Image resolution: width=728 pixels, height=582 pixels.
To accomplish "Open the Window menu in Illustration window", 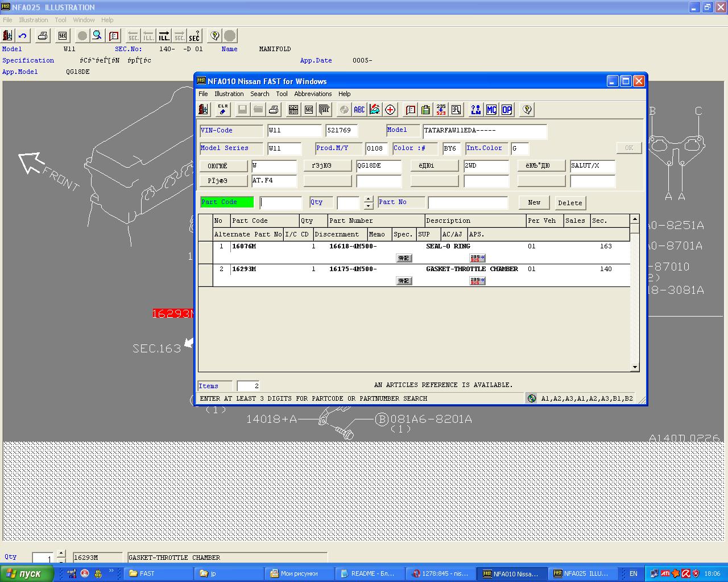I will coord(84,20).
